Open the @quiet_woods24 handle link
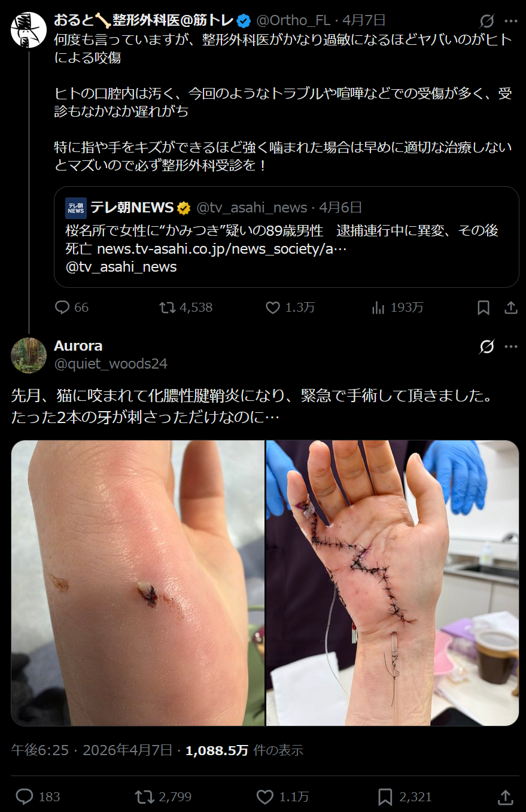 pos(111,364)
